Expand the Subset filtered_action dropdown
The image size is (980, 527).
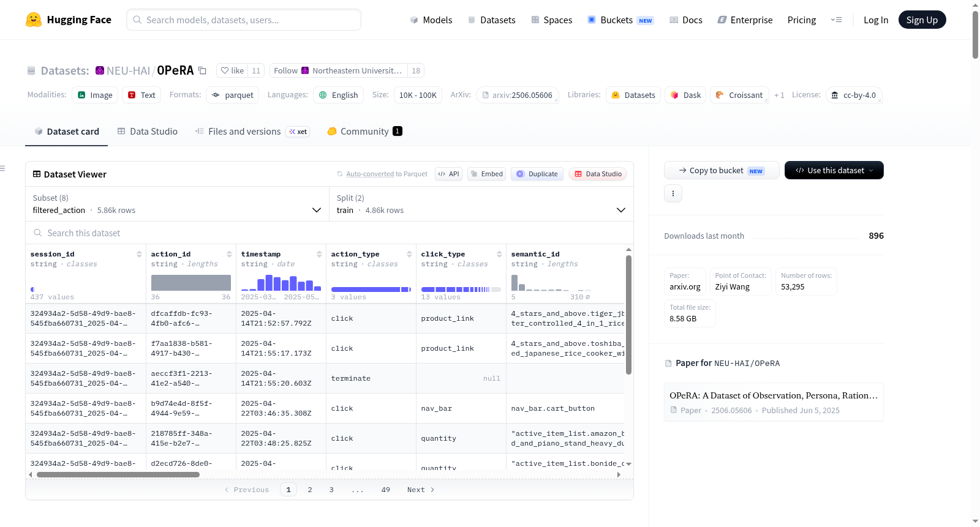178,204
